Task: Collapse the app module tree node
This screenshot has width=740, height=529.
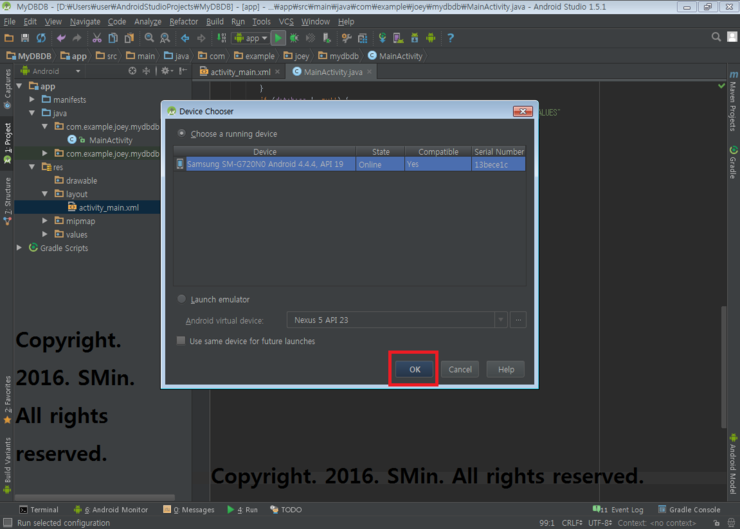Action: tap(19, 86)
